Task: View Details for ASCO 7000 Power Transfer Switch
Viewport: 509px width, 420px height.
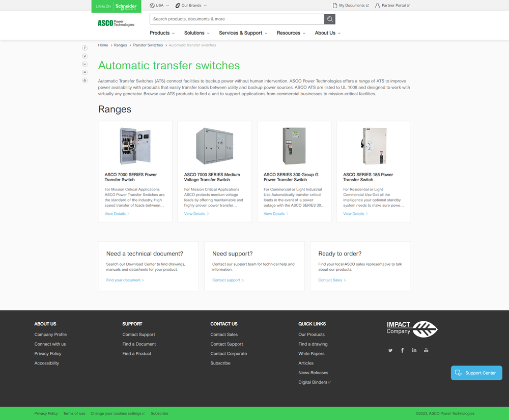Action: click(117, 214)
